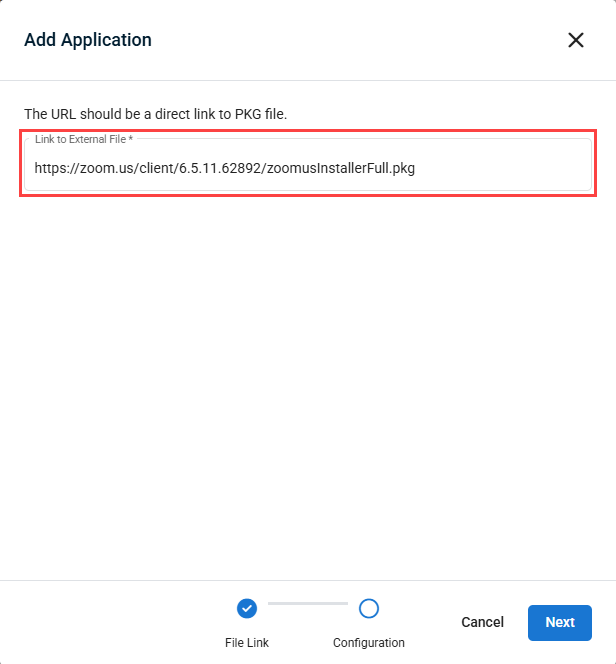Image resolution: width=616 pixels, height=664 pixels.
Task: Select the File Link step label
Action: coord(247,642)
